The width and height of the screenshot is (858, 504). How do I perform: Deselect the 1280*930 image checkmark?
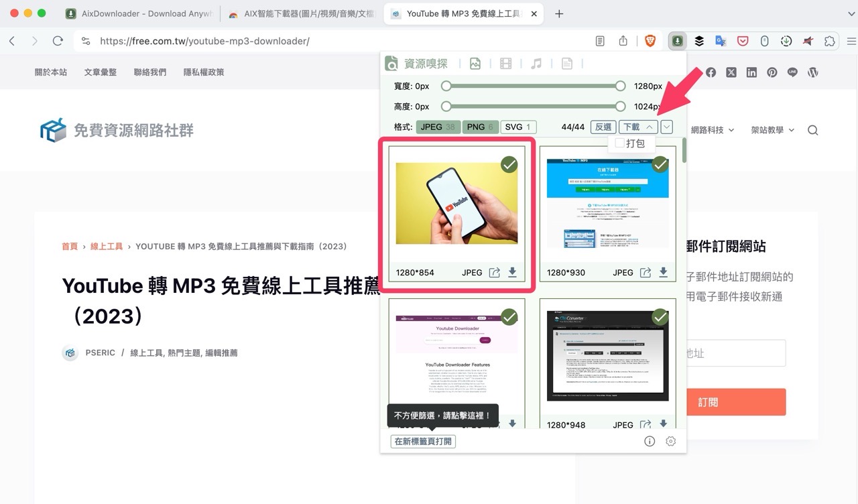660,164
